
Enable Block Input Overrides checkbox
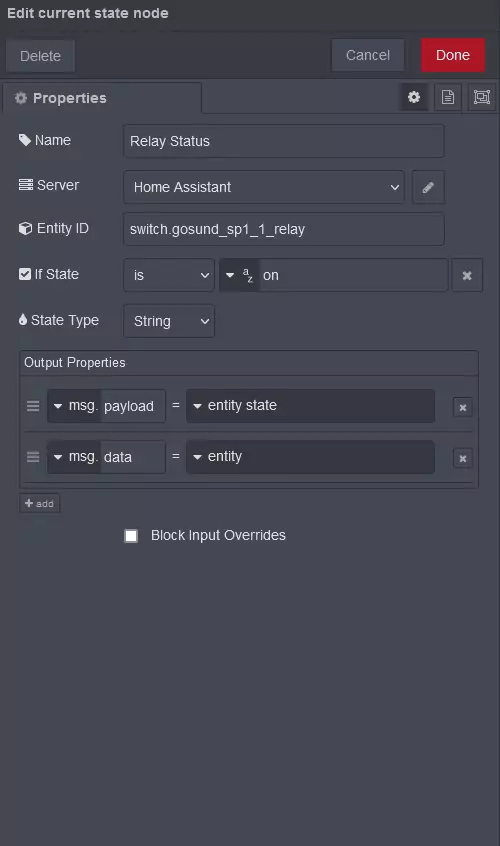click(x=131, y=536)
